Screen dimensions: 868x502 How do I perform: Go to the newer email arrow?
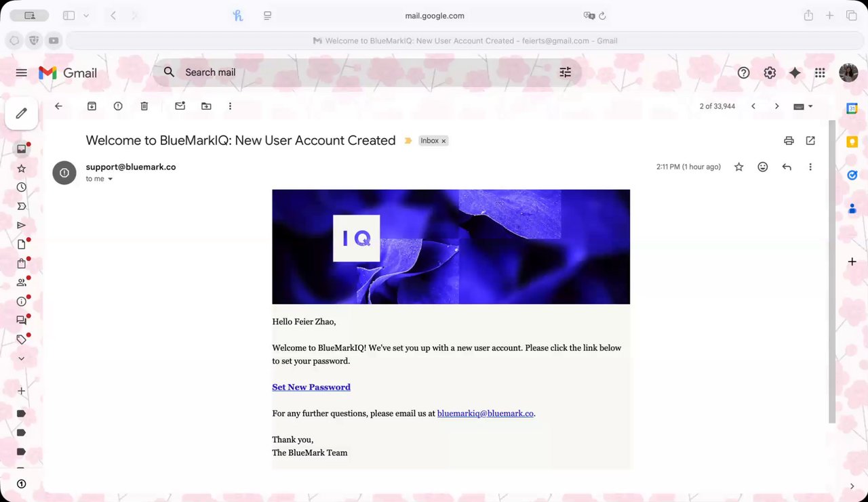pyautogui.click(x=753, y=106)
